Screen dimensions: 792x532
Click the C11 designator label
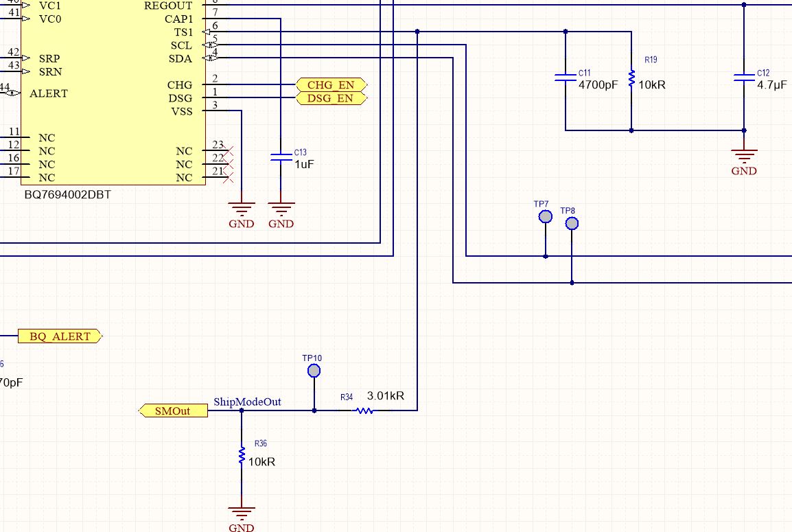point(585,73)
